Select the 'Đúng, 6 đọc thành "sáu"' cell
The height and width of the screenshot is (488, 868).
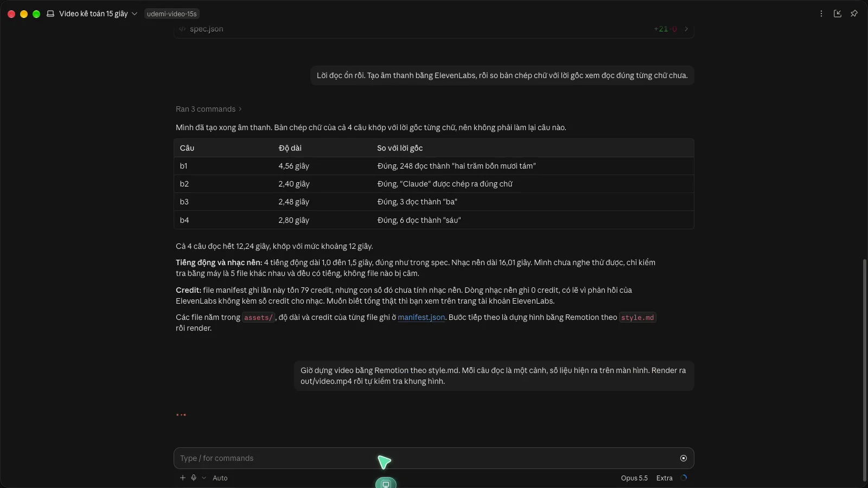point(419,220)
